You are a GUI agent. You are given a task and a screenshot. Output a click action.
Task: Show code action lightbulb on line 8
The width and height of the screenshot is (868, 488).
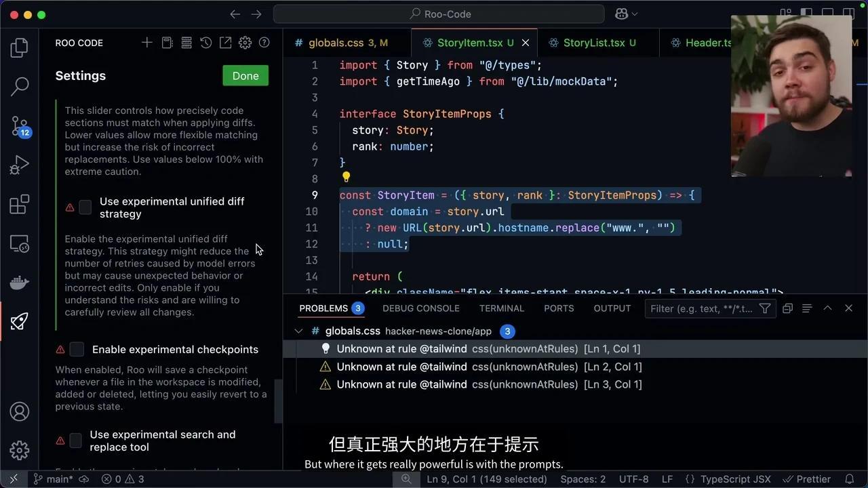[346, 178]
